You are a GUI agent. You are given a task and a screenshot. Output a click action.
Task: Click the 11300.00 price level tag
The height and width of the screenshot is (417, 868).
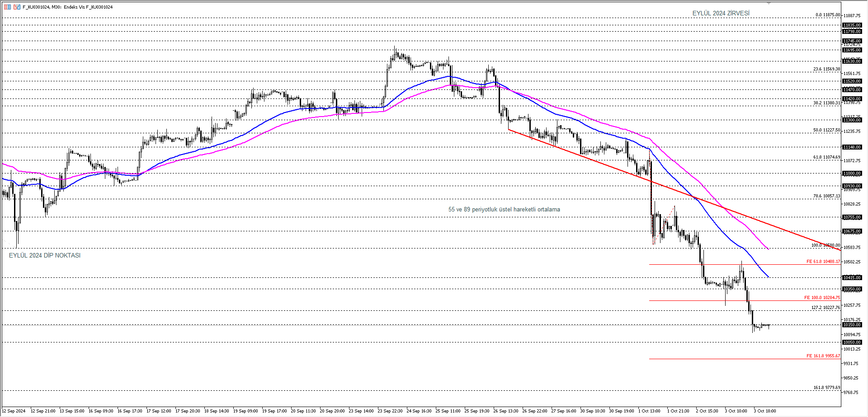852,120
